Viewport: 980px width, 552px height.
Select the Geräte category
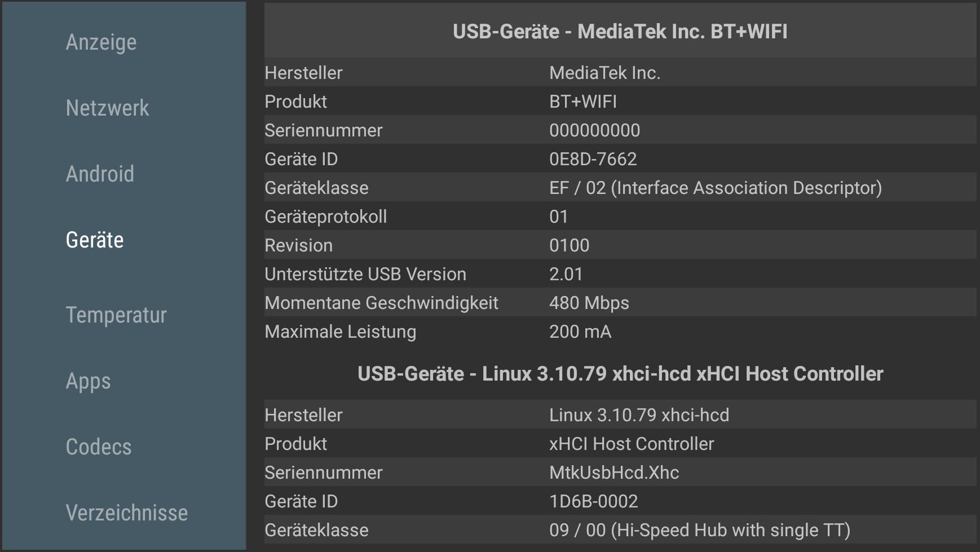coord(94,240)
